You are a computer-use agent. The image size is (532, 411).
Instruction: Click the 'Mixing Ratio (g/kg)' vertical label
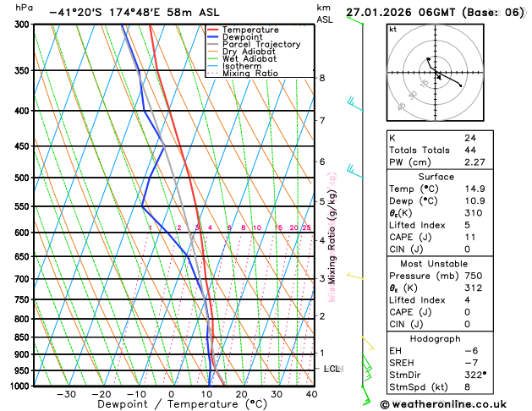[x=332, y=237]
